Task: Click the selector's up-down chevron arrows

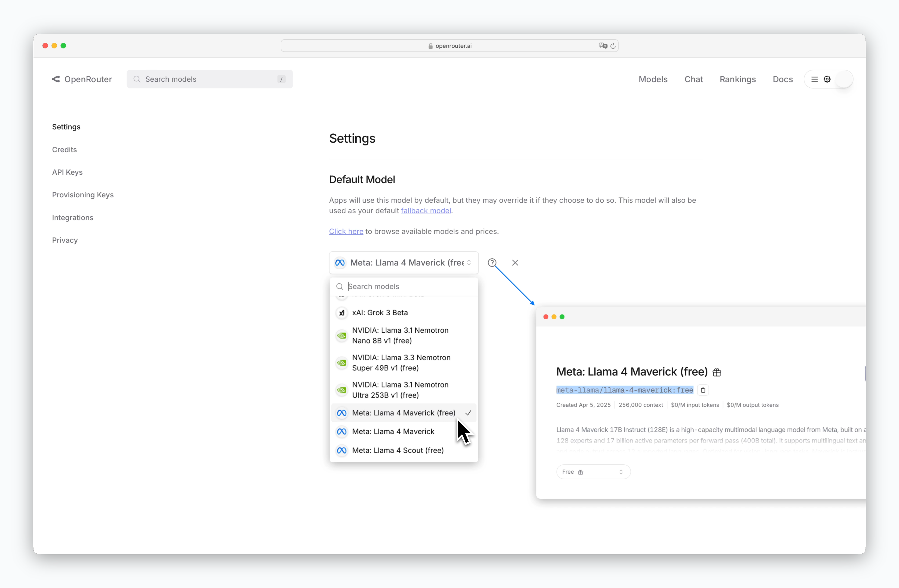Action: pyautogui.click(x=469, y=262)
